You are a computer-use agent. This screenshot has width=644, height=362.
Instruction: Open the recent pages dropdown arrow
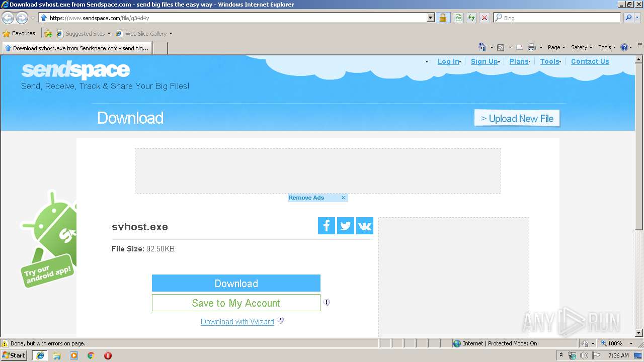point(33,18)
